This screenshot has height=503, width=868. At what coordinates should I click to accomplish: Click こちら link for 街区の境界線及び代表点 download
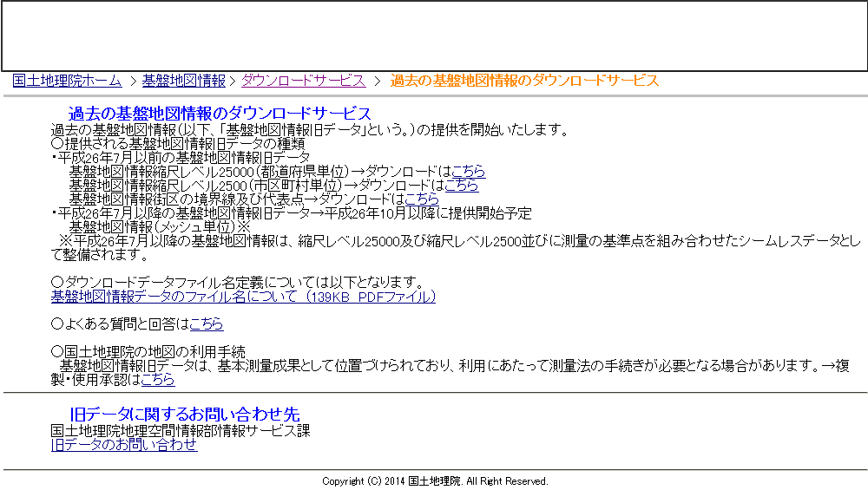(421, 199)
